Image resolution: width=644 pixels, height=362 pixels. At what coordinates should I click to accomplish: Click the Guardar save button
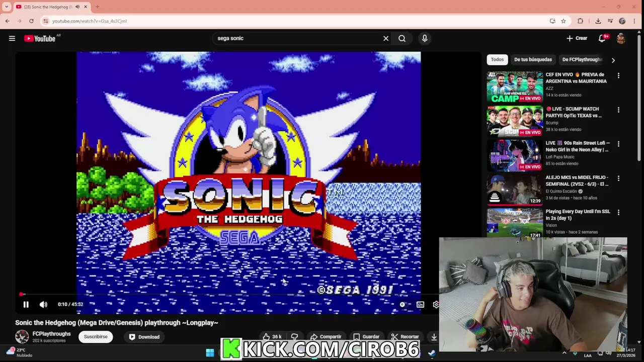(366, 337)
